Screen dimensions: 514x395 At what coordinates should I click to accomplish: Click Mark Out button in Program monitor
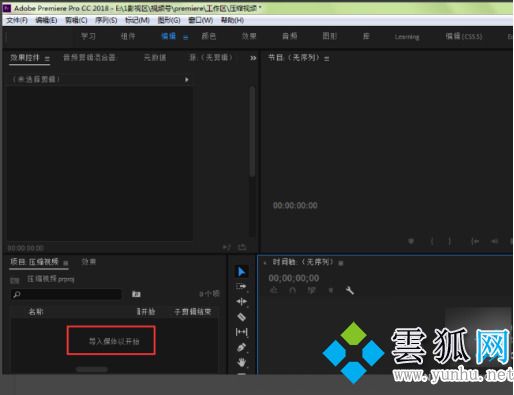pos(450,241)
